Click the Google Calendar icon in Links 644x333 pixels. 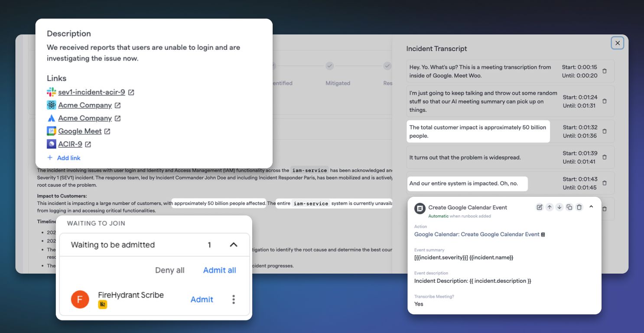click(x=52, y=131)
